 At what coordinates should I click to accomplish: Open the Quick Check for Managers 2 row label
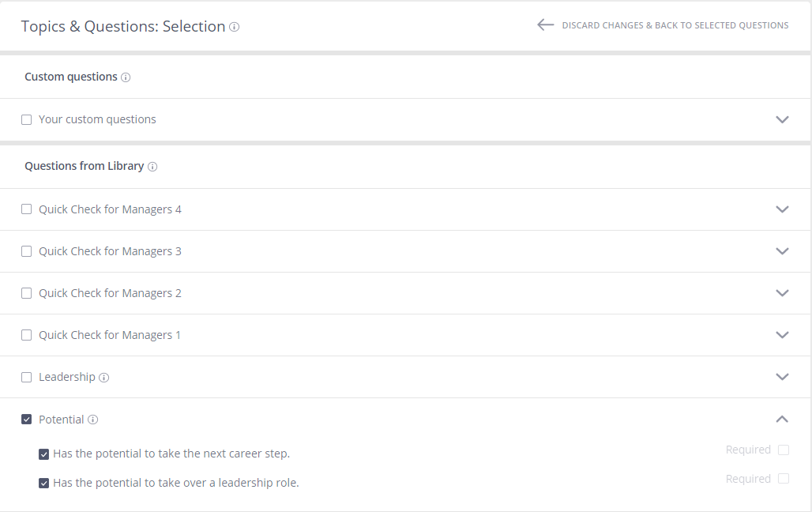[x=110, y=293]
